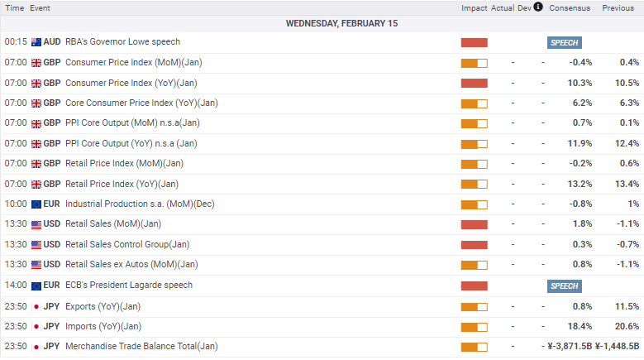This screenshot has height=360, width=644.
Task: Click the Impact column header
Action: tap(474, 7)
